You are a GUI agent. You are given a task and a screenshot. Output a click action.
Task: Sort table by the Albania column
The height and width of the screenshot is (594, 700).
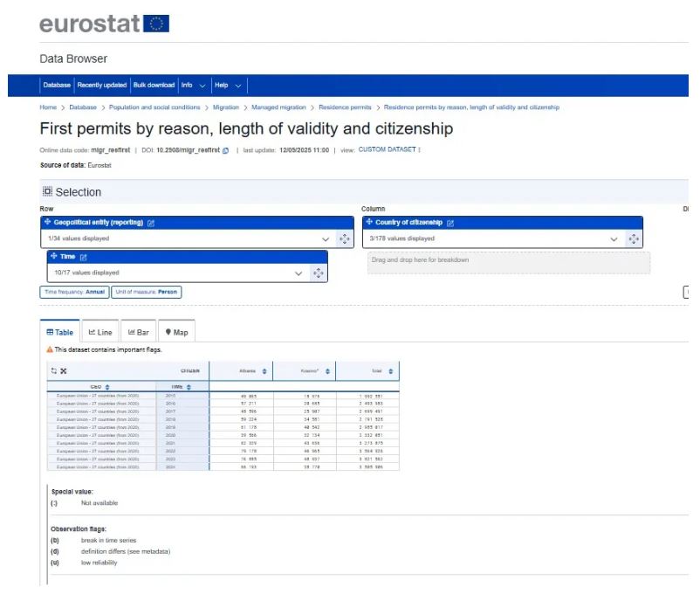point(264,371)
